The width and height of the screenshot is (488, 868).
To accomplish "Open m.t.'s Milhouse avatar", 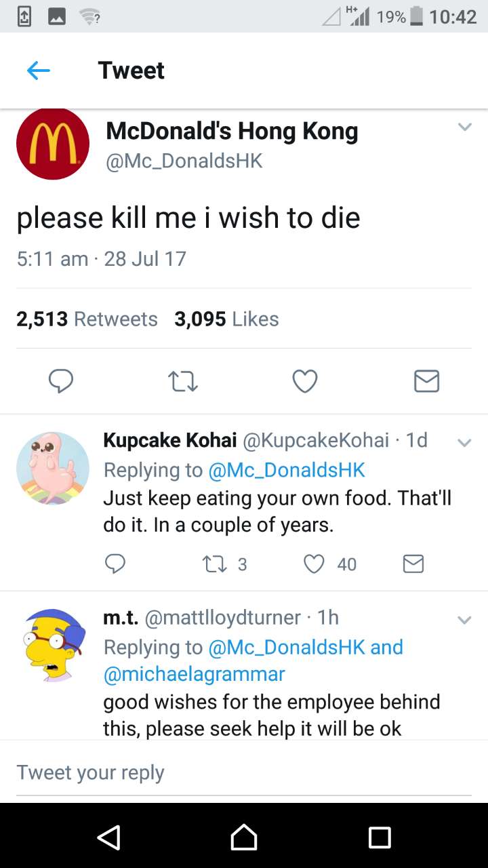I will [x=53, y=645].
